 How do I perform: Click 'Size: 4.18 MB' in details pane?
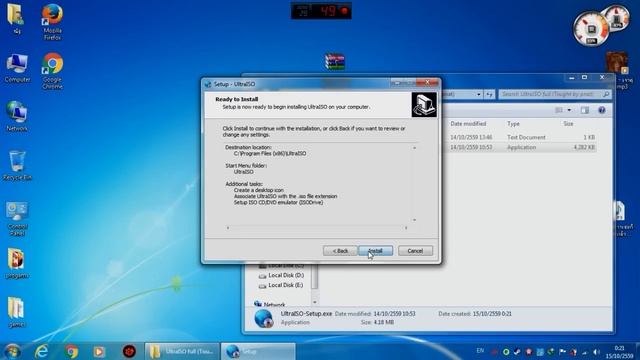[378, 322]
